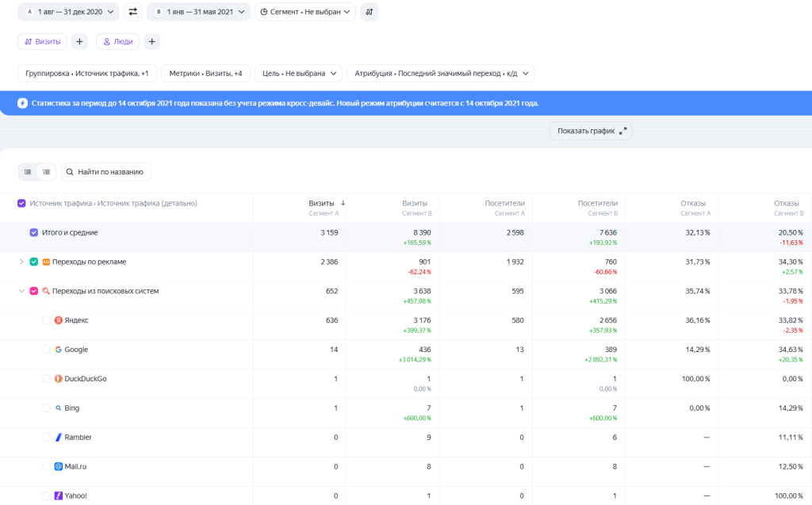Open comparison settings icon after segment selector

(370, 12)
